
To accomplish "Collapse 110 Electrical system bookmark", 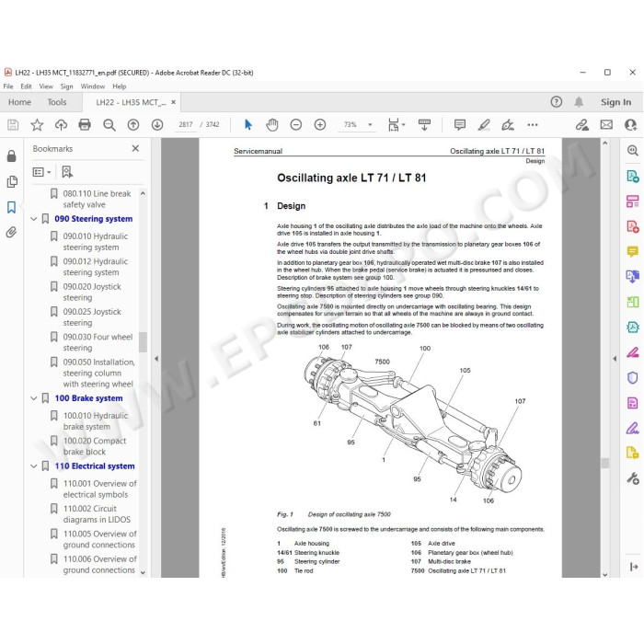I will [x=34, y=466].
